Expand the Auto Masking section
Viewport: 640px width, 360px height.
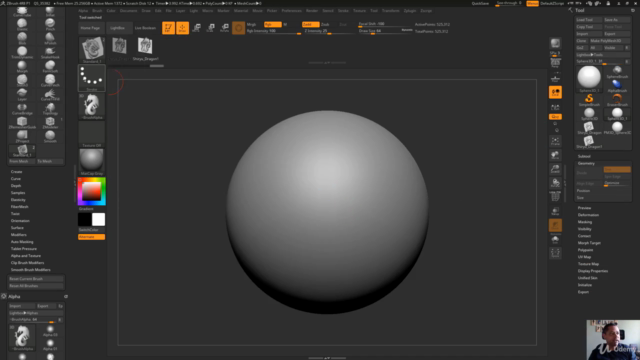[x=22, y=242]
